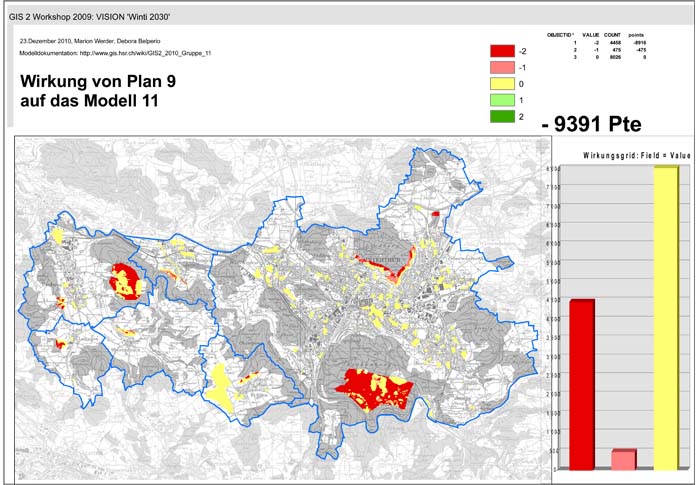Click the red -2 legend swatch
The height and width of the screenshot is (485, 700).
501,50
